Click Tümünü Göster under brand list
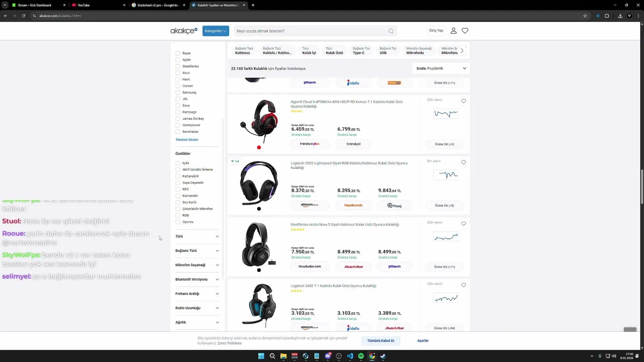This screenshot has width=644, height=362. pos(187,140)
